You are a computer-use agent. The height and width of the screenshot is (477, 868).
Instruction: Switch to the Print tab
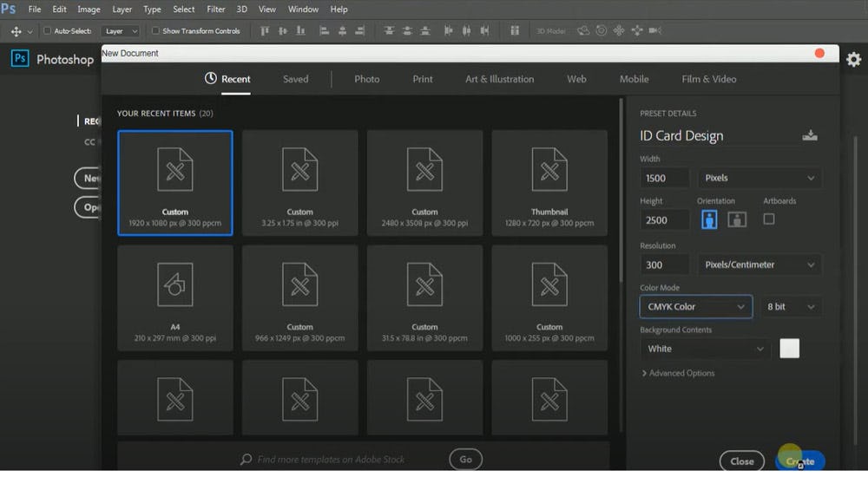pyautogui.click(x=423, y=79)
